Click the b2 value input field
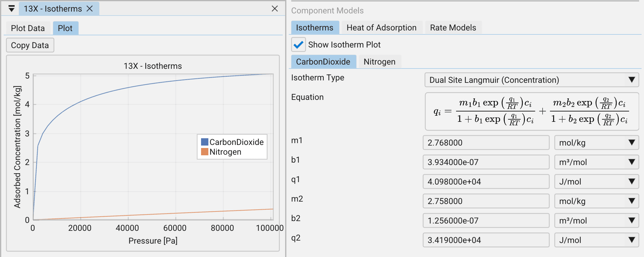 [486, 220]
